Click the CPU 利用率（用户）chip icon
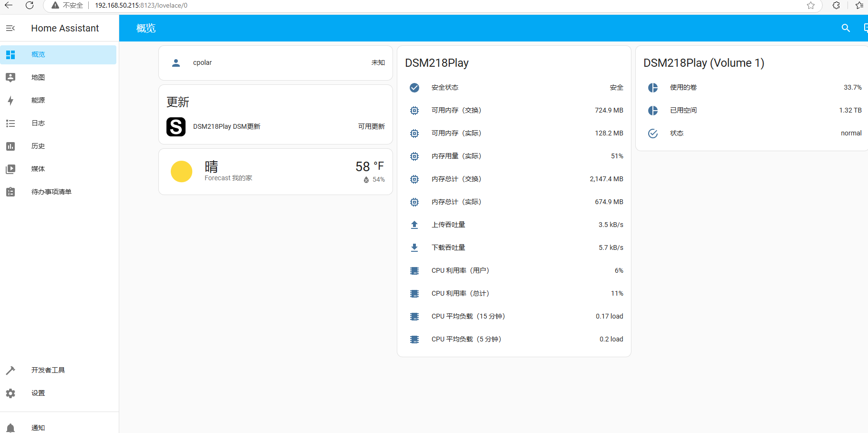Screen dimensions: 868x433 [x=414, y=271]
